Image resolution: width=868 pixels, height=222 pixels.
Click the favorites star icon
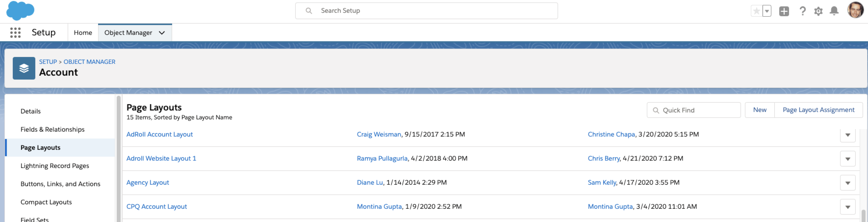pyautogui.click(x=756, y=11)
